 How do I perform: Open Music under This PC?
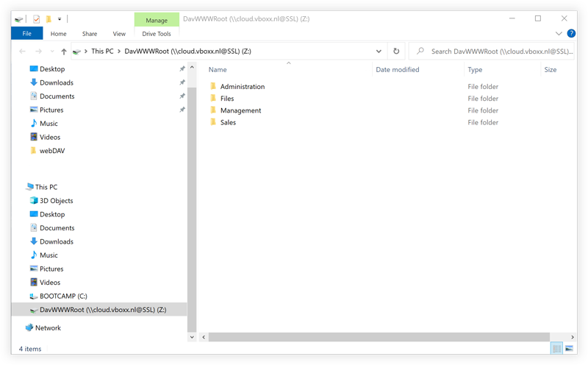(x=49, y=255)
